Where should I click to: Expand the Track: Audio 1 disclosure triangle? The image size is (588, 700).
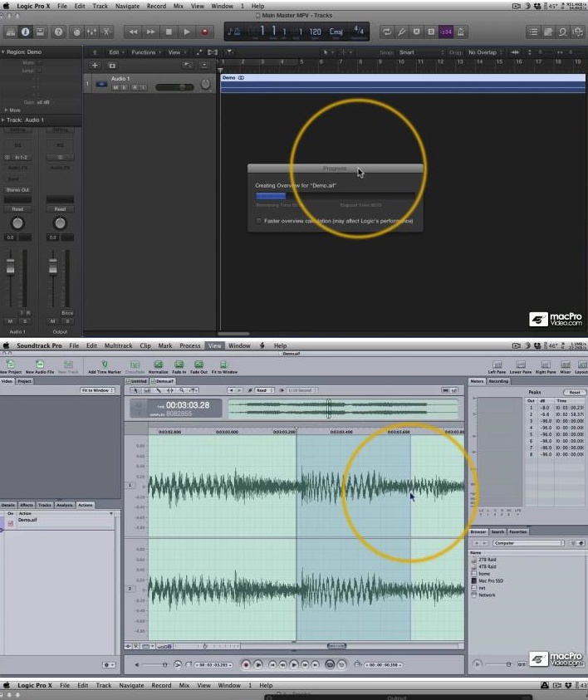(2, 120)
